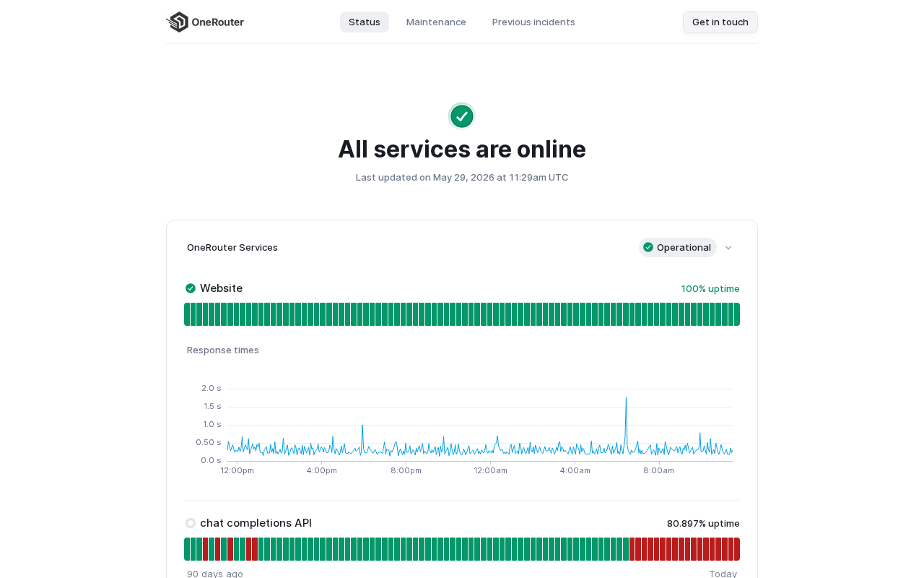This screenshot has height=578, width=924.
Task: Open the Operational status dropdown badge
Action: click(x=678, y=247)
